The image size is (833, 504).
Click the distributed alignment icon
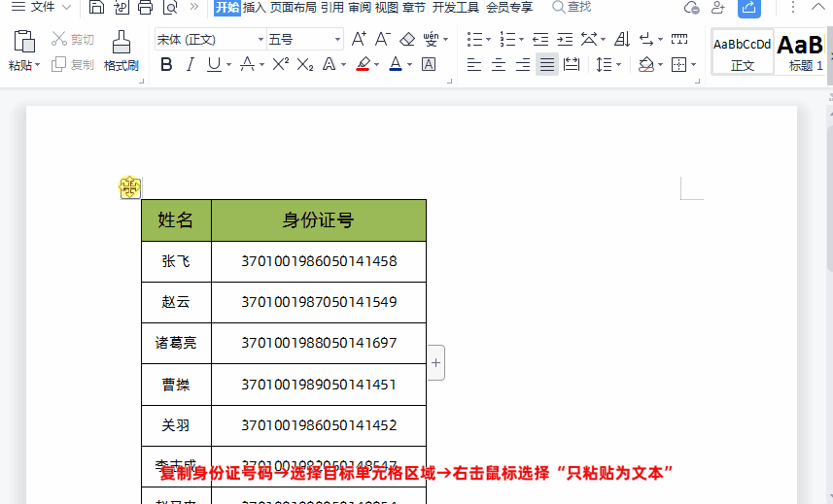click(572, 65)
